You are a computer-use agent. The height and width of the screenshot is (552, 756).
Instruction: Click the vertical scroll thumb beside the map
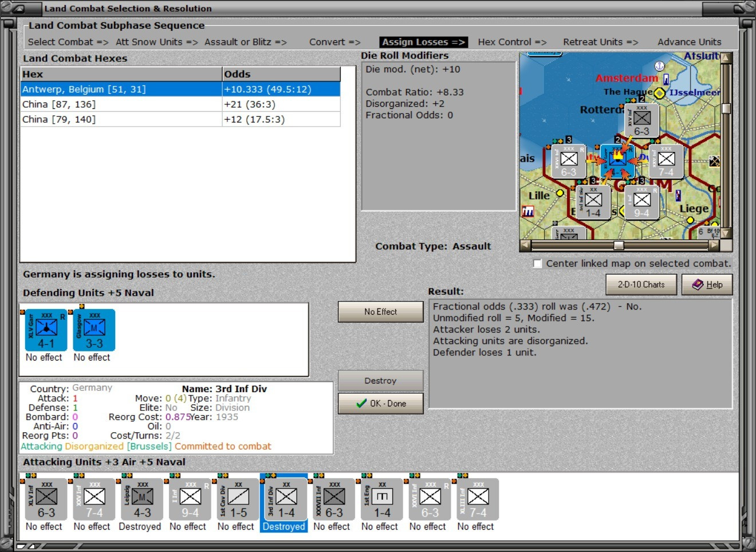pyautogui.click(x=727, y=109)
